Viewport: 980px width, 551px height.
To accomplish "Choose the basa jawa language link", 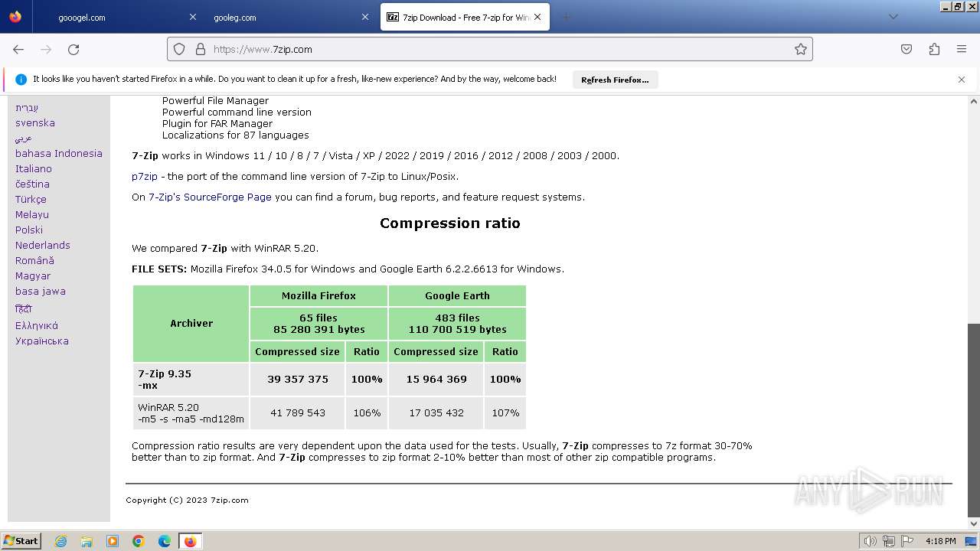I will coord(41,291).
